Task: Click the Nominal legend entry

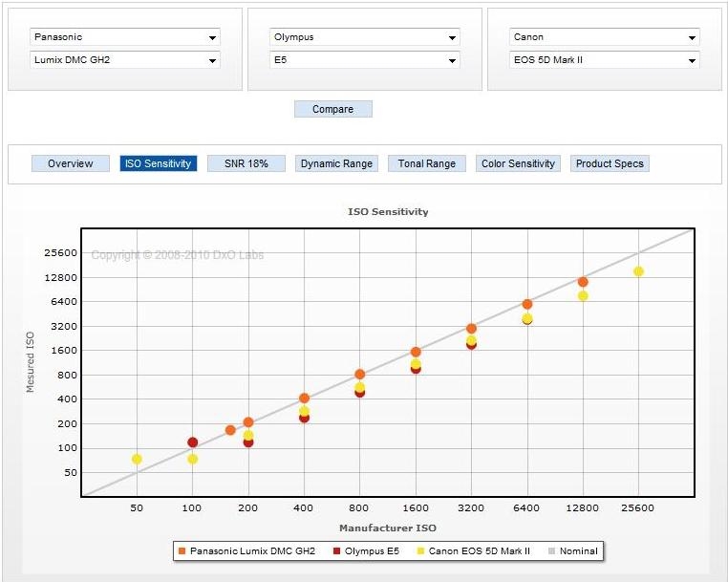Action: (572, 550)
